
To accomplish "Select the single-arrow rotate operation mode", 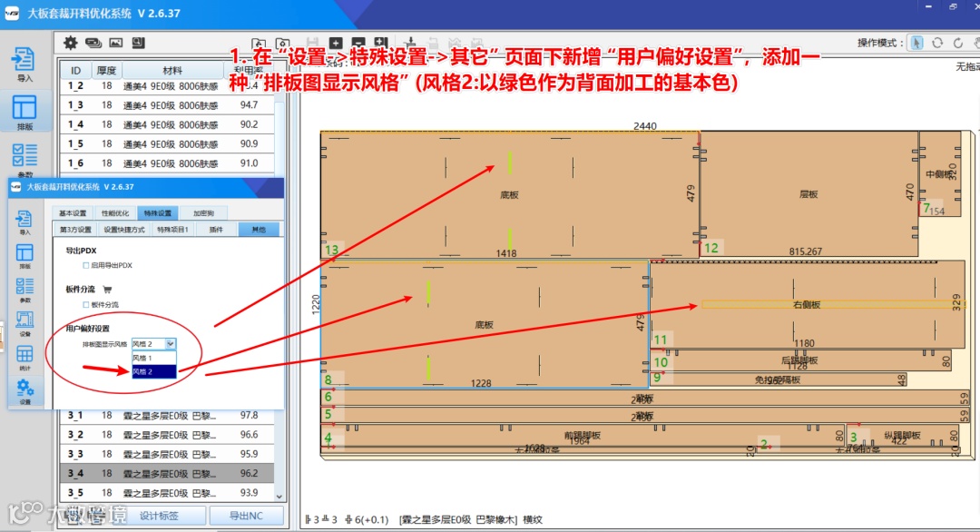I will [x=957, y=43].
